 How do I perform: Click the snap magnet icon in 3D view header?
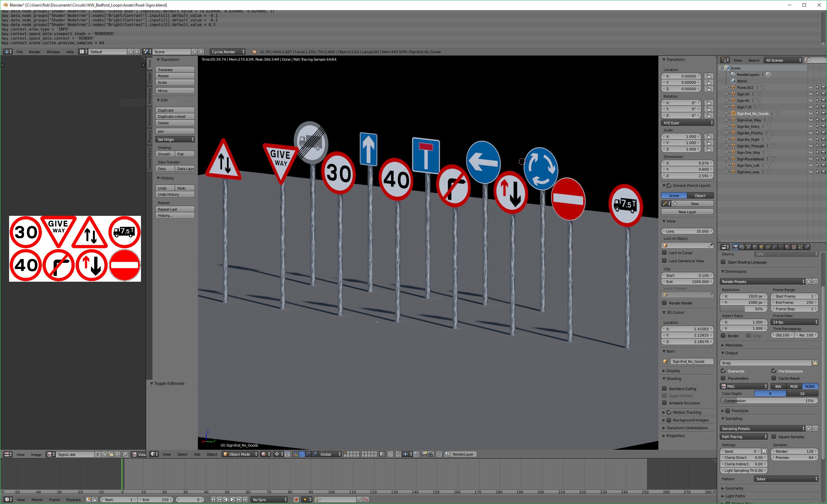pos(399,454)
